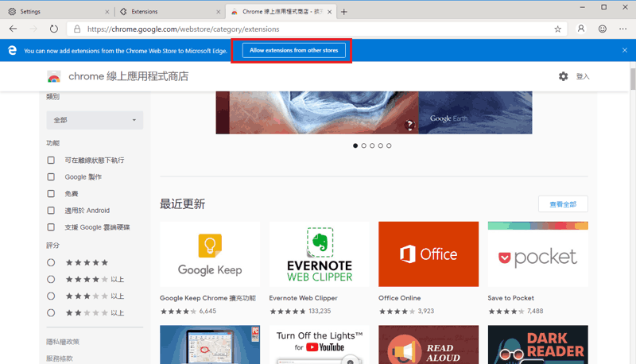Click the 查看全部 button
The width and height of the screenshot is (636, 364).
(x=563, y=204)
